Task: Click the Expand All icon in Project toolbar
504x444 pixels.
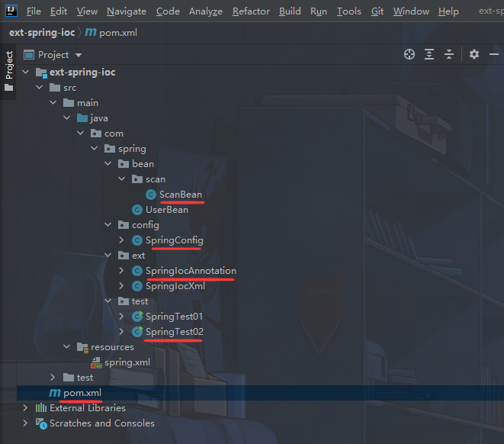Action: [429, 54]
